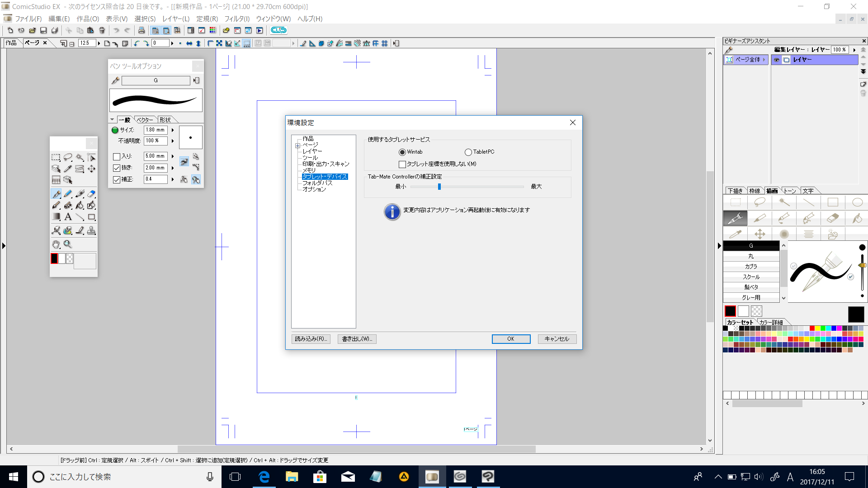Select the Hand pan tool
The width and height of the screenshot is (868, 488).
click(x=56, y=244)
